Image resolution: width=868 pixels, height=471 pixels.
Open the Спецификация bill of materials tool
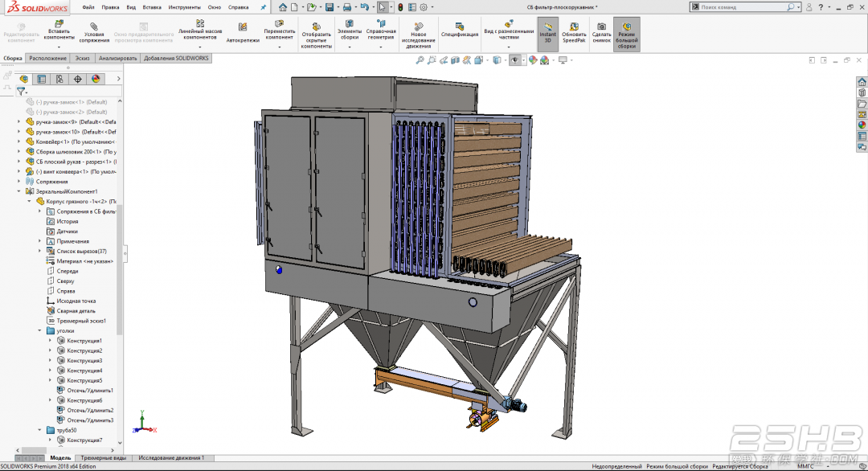tap(460, 30)
